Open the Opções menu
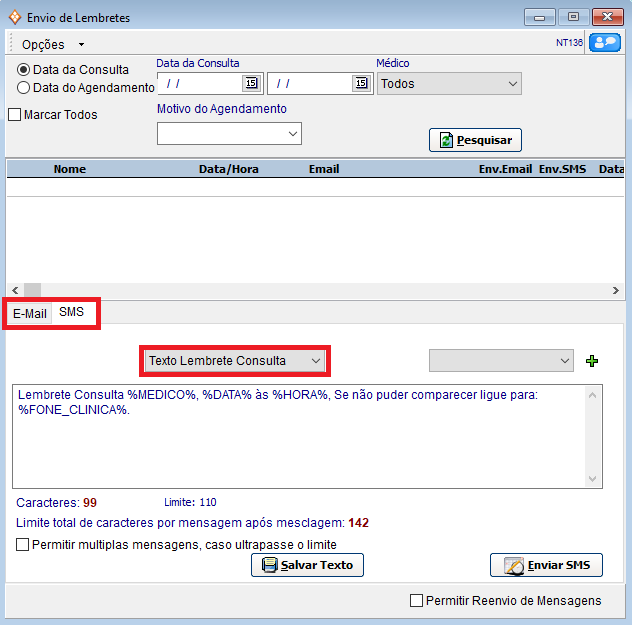 (x=52, y=44)
